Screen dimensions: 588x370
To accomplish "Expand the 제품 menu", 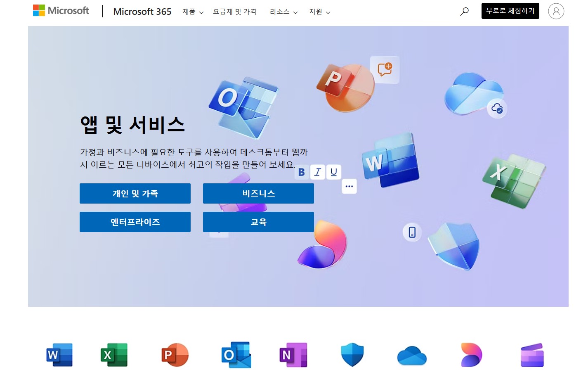I will [193, 12].
